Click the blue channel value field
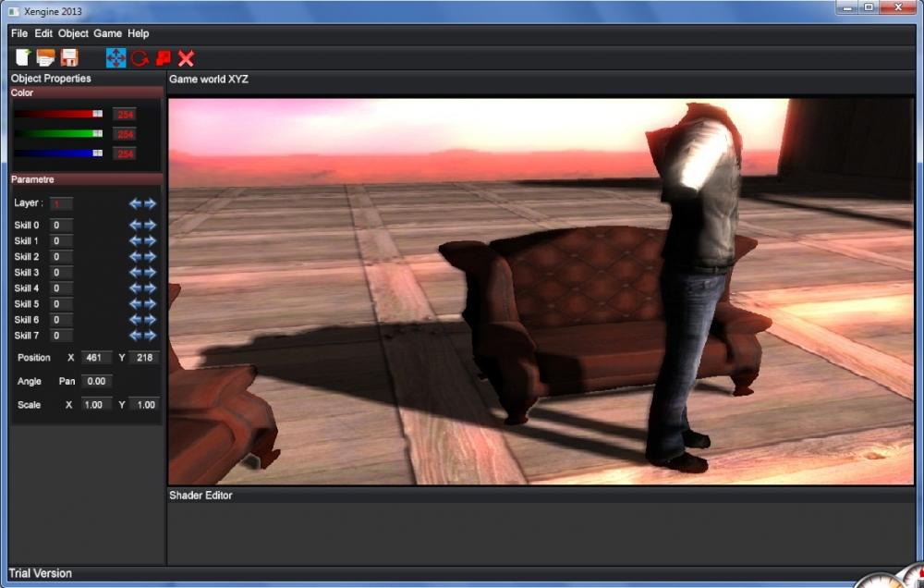924x588 pixels. click(125, 153)
